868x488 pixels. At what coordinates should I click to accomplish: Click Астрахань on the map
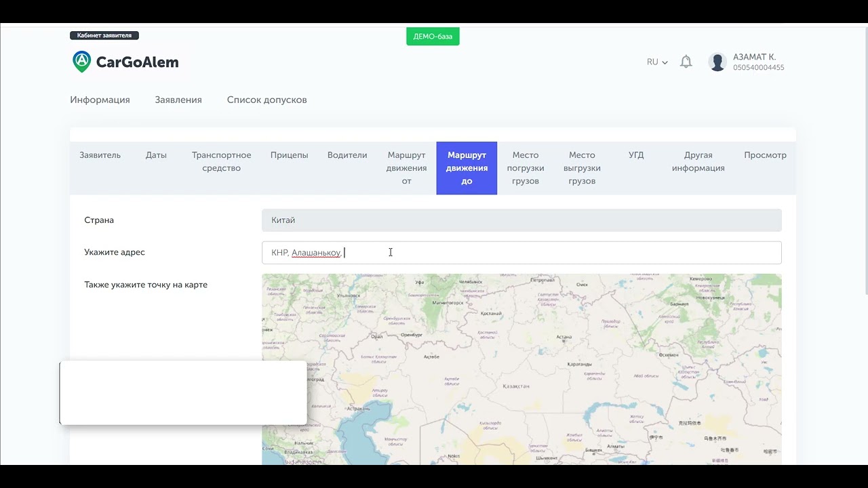tap(358, 409)
